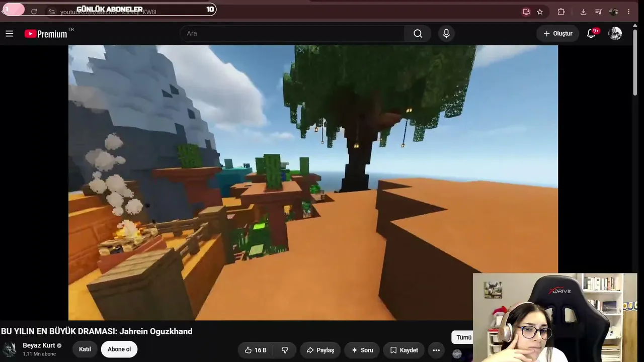Open the browser profile avatar

(613, 12)
